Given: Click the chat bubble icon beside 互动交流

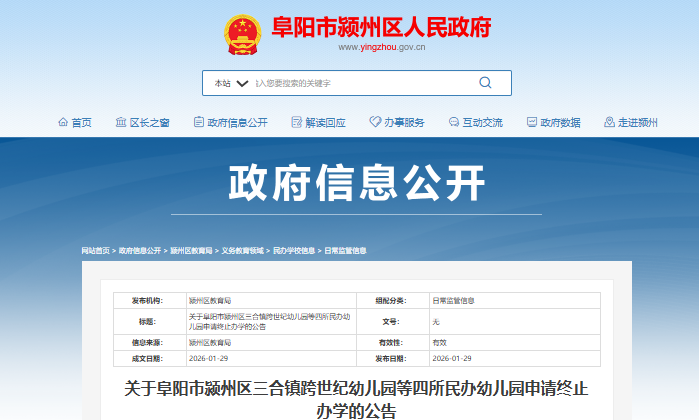Looking at the screenshot, I should coord(454,122).
